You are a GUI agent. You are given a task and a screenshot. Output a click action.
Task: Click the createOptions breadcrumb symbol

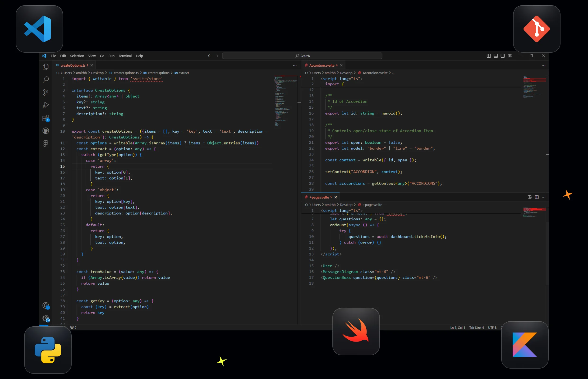(158, 73)
